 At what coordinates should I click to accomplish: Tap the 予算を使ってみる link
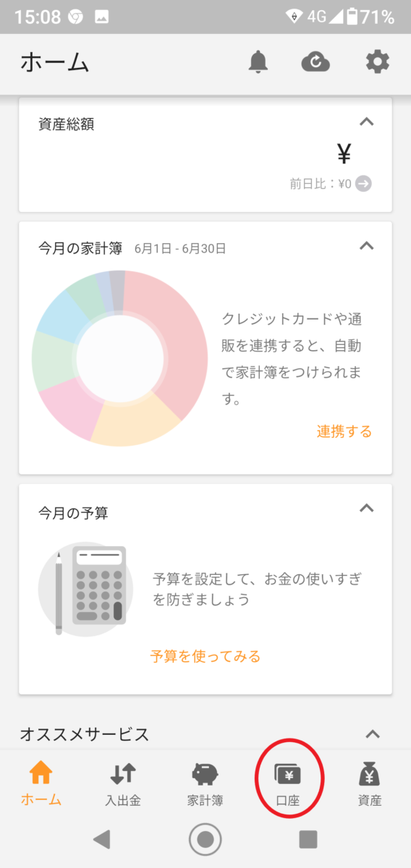205,656
